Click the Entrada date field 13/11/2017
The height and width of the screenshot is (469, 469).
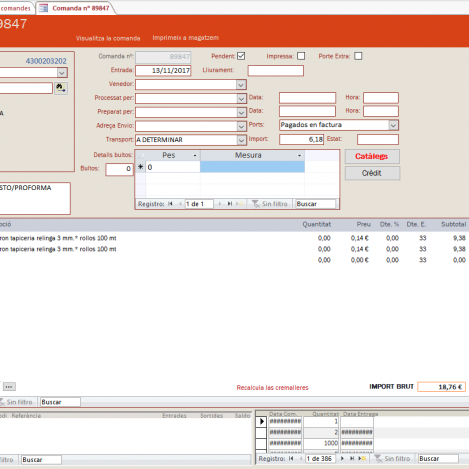tap(163, 71)
